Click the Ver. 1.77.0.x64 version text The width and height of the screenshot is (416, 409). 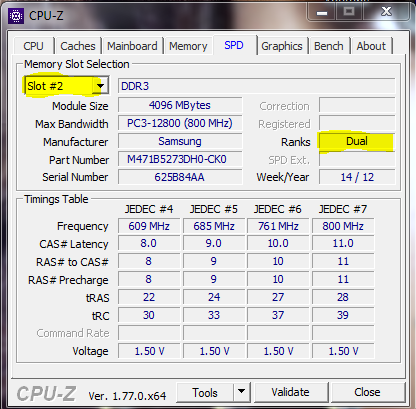(x=127, y=396)
